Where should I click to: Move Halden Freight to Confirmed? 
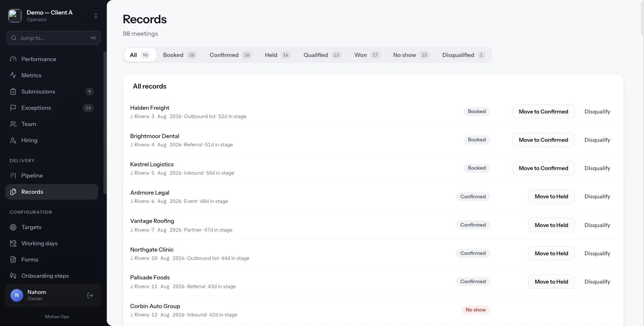tap(543, 111)
